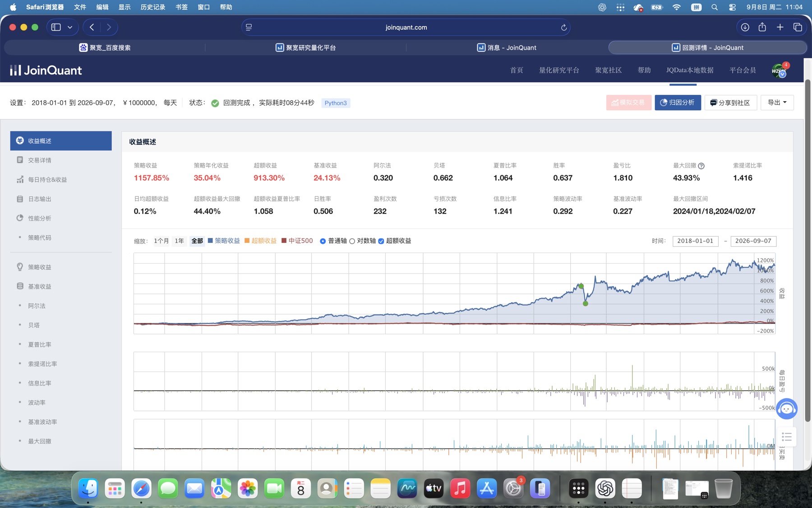812x508 pixels.
Task: Open the customer service chat bubble icon
Action: [787, 409]
